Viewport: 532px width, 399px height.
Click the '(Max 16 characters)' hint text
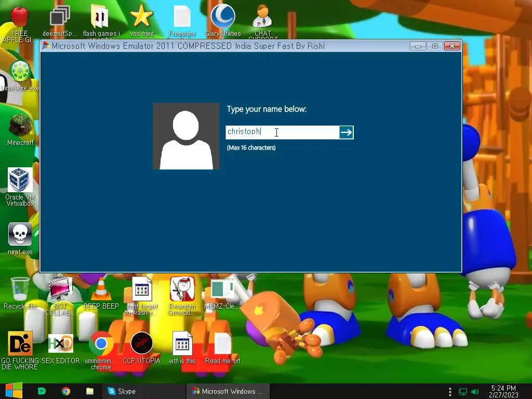251,148
